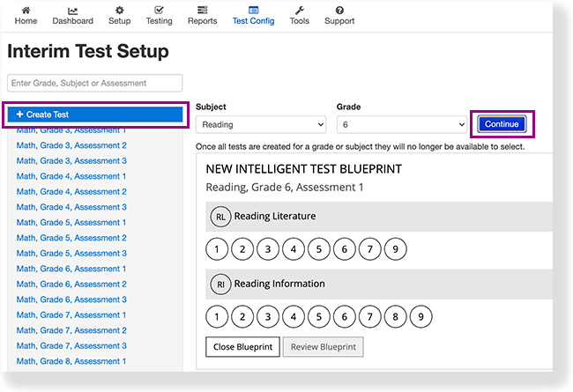Click the Setup gear icon
Screen dimensions: 573x392
pos(120,11)
